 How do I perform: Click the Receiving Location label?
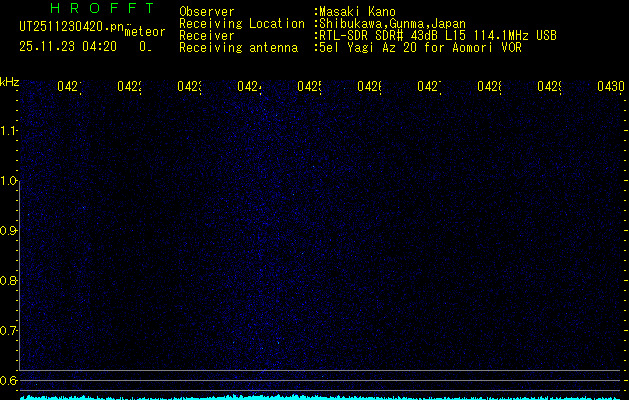tap(242, 24)
